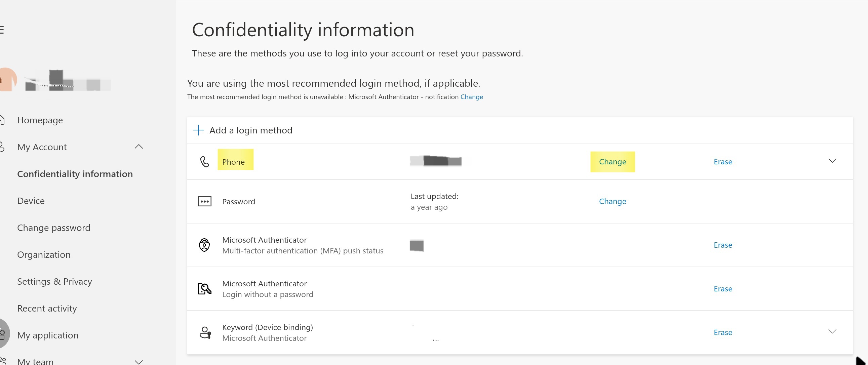
Task: Click Change for the Phone method
Action: 613,162
